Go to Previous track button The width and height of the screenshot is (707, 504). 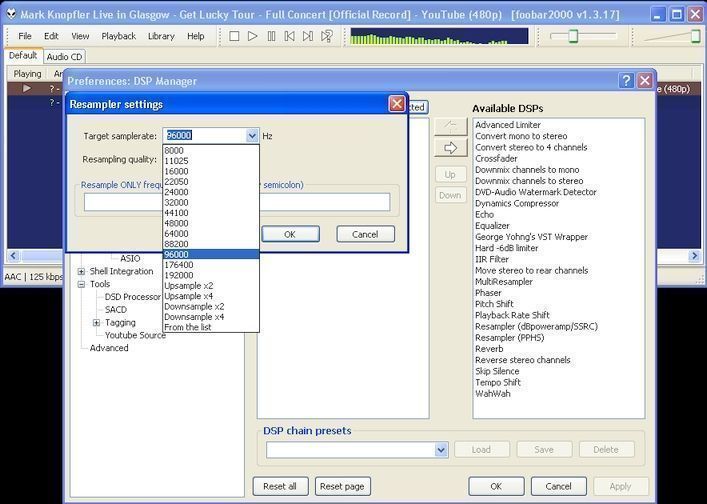click(289, 36)
